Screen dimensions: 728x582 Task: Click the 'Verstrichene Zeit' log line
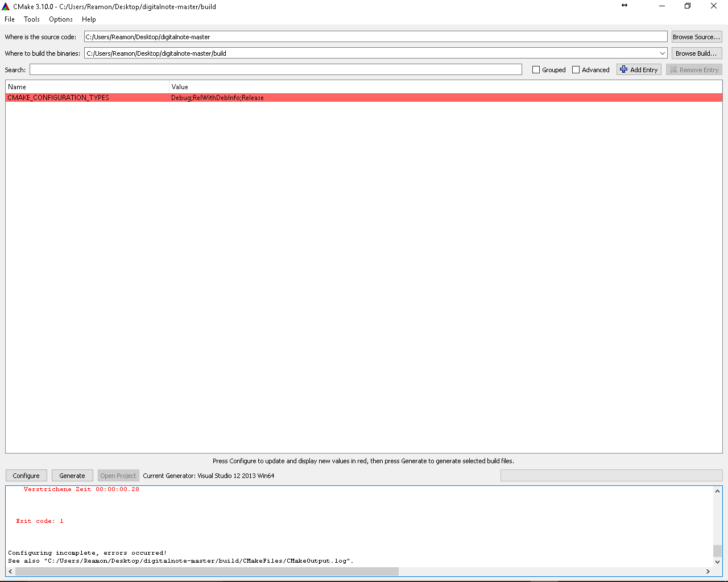tap(81, 489)
